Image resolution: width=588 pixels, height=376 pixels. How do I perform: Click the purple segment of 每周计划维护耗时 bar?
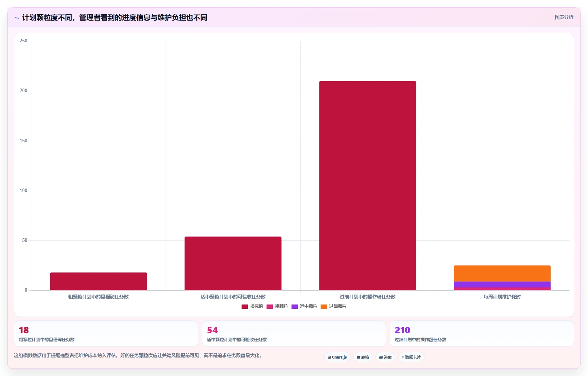(x=502, y=285)
